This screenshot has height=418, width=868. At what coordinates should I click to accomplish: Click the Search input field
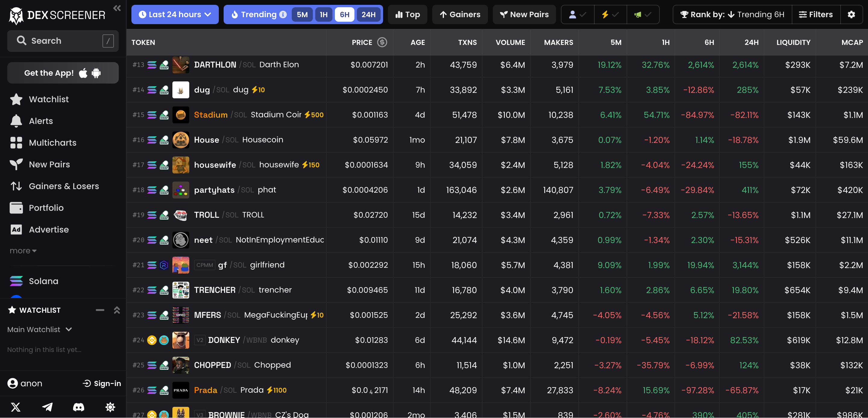click(x=63, y=41)
